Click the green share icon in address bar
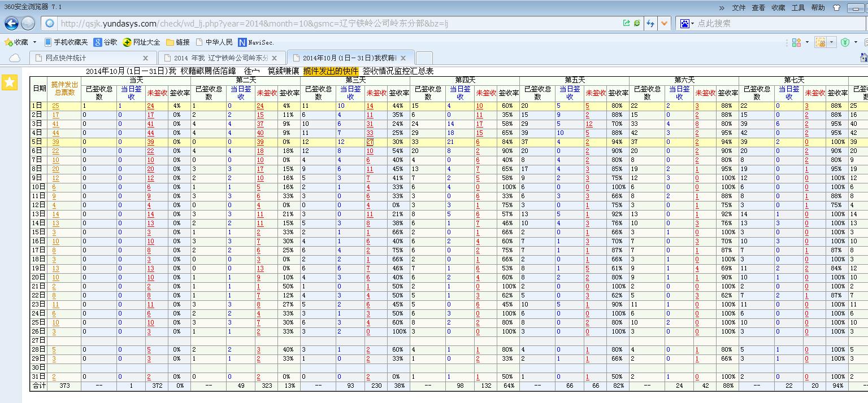The width and height of the screenshot is (868, 403). coord(626,23)
